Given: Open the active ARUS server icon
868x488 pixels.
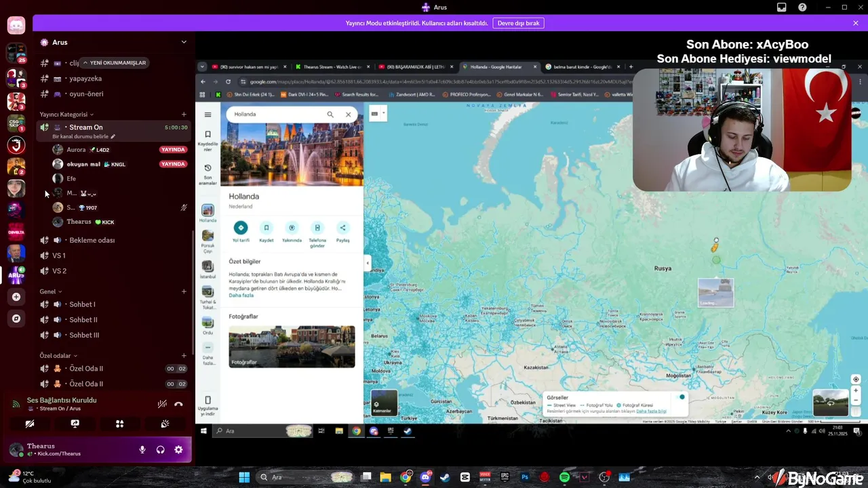Looking at the screenshot, I should (x=16, y=275).
